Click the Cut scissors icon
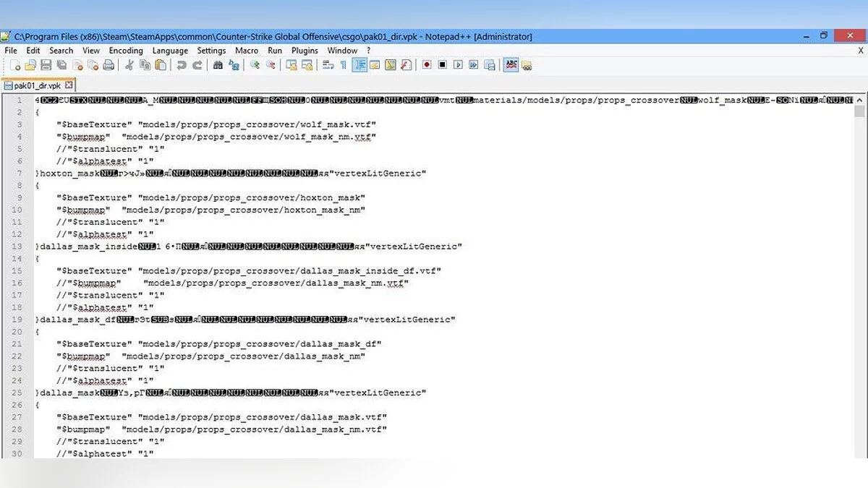This screenshot has height=488, width=868. pyautogui.click(x=129, y=65)
